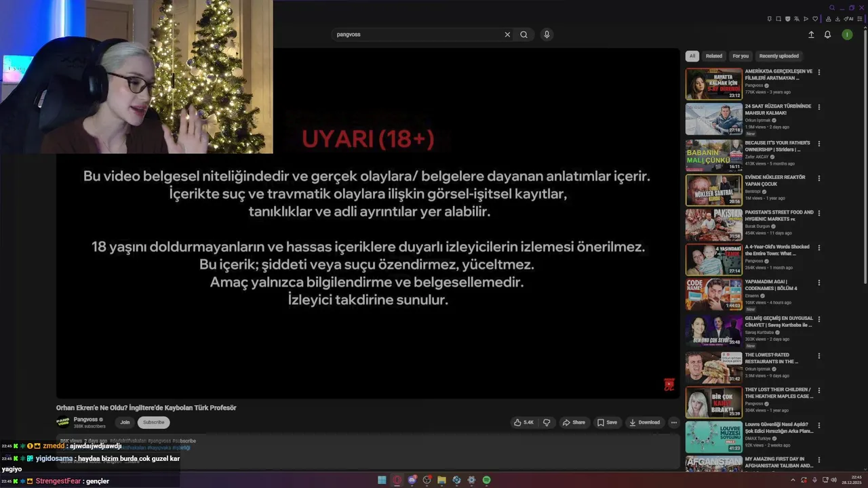Open Spotify from the taskbar
The height and width of the screenshot is (488, 868).
point(486,480)
